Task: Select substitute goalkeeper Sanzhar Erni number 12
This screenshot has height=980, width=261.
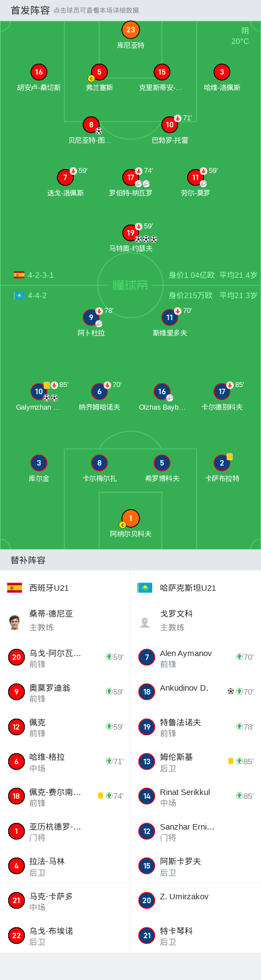Action: click(196, 831)
